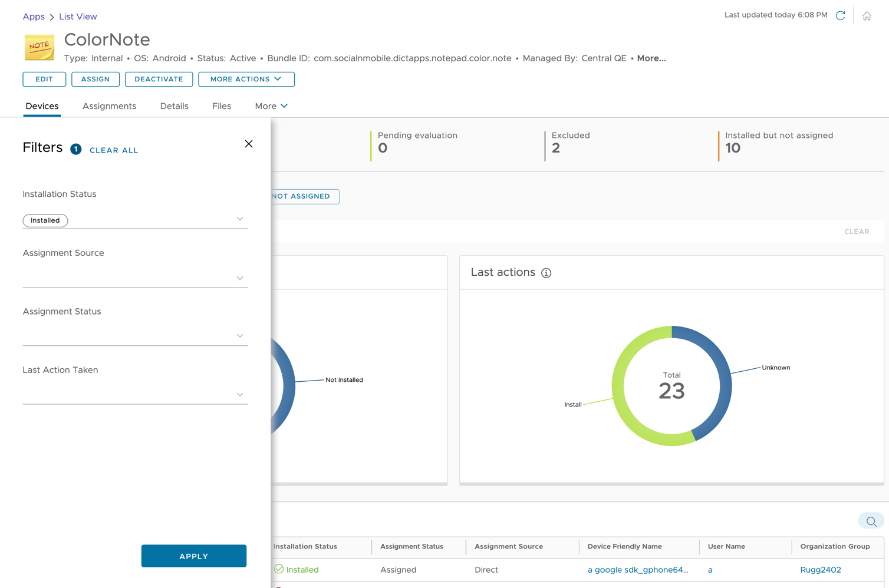Open the Last Action Taken dropdown
The width and height of the screenshot is (889, 588).
[x=240, y=395]
